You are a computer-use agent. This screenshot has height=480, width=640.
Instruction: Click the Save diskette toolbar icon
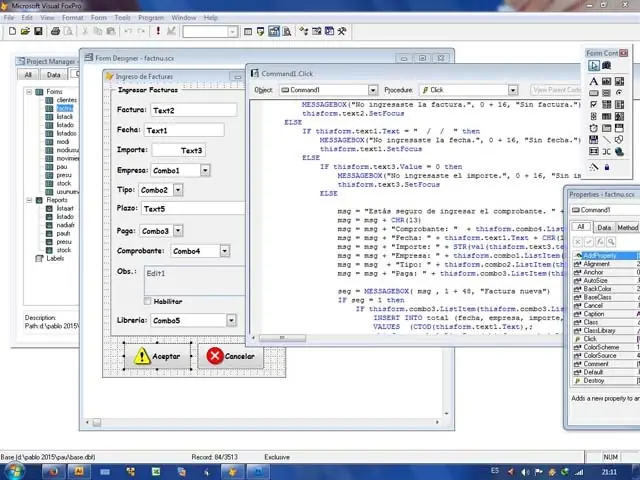(x=38, y=31)
